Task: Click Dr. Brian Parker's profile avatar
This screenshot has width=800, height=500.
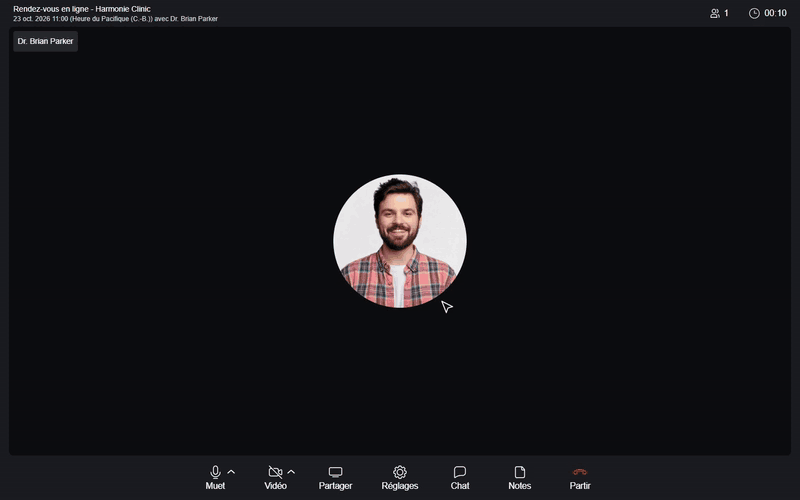Action: 400,241
